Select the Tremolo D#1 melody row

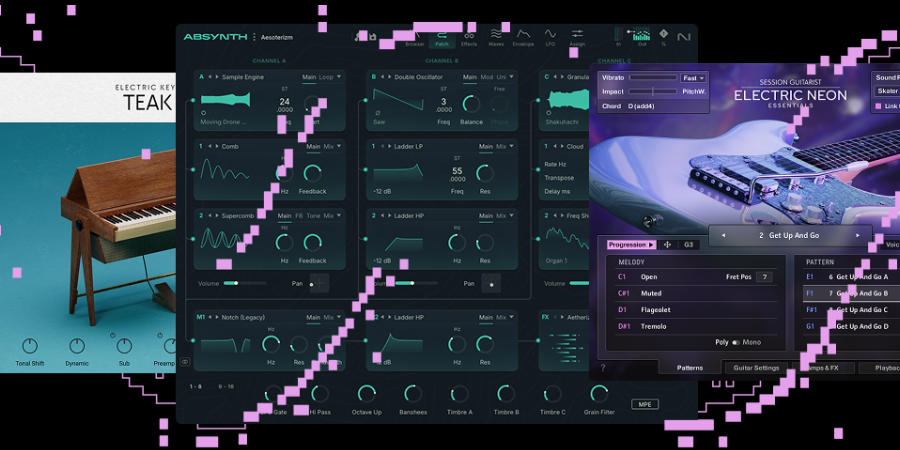coord(697,326)
